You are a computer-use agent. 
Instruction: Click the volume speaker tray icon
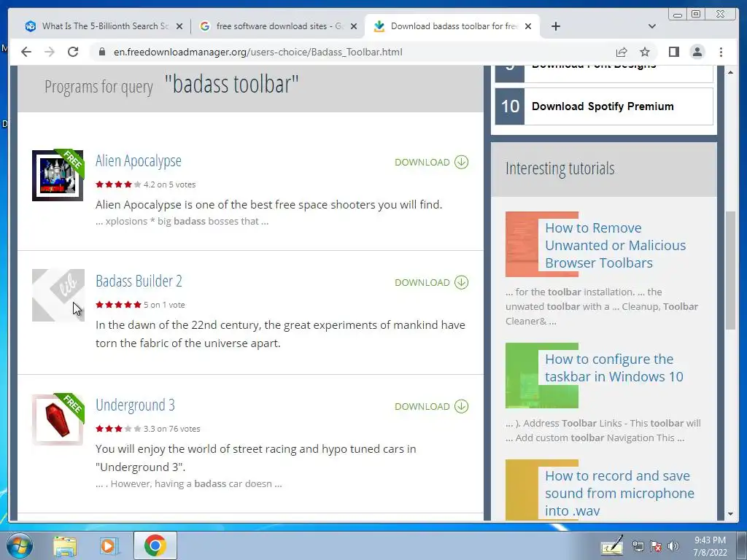click(673, 547)
